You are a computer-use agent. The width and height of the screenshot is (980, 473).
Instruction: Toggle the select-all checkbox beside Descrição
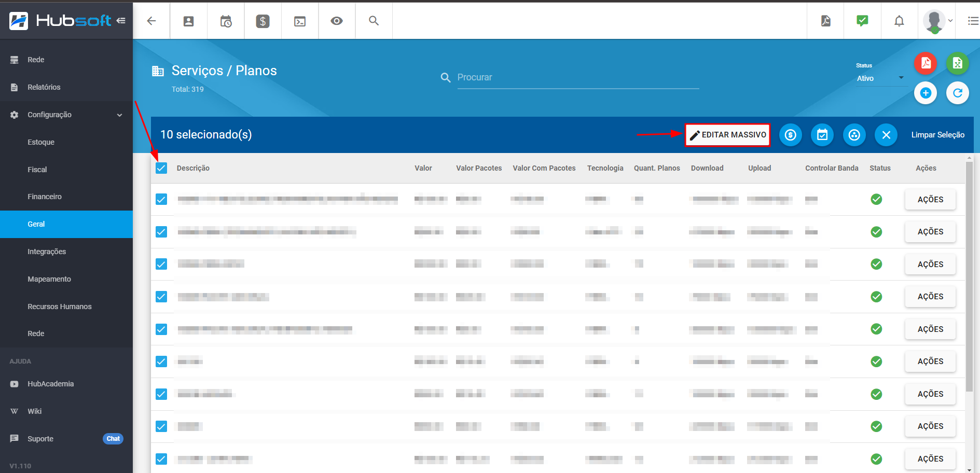click(161, 168)
